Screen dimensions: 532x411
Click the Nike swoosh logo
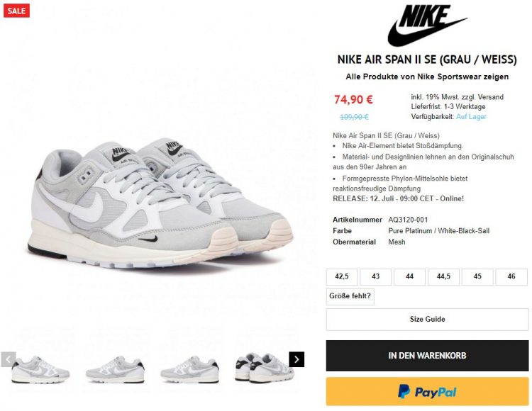[427, 26]
